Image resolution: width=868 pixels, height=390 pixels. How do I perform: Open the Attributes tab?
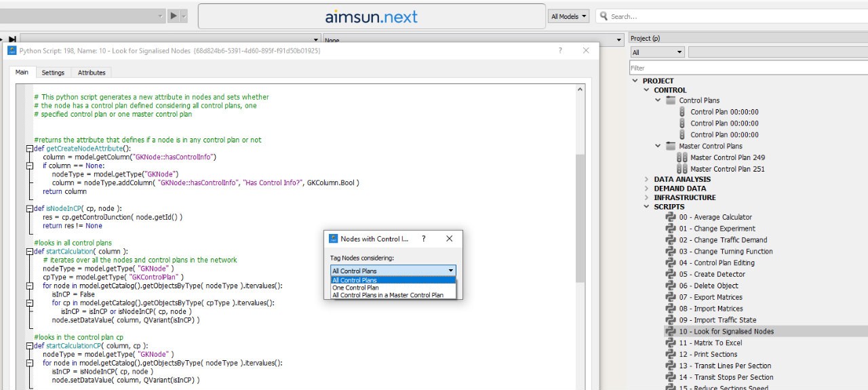pos(92,73)
